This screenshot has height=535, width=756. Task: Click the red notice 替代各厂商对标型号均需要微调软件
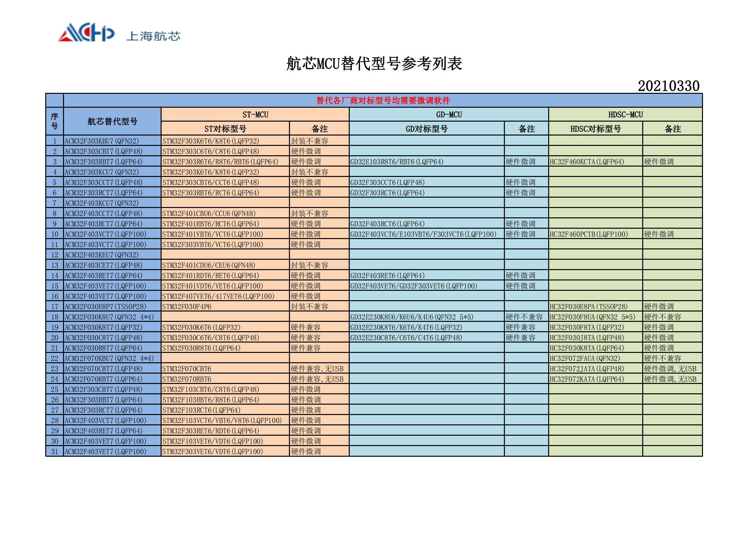383,101
